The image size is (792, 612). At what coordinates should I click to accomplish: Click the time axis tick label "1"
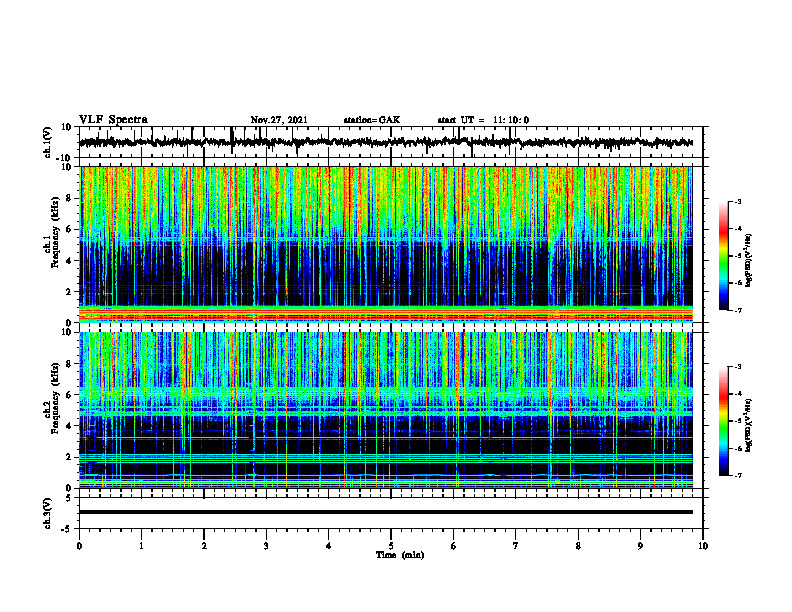141,546
